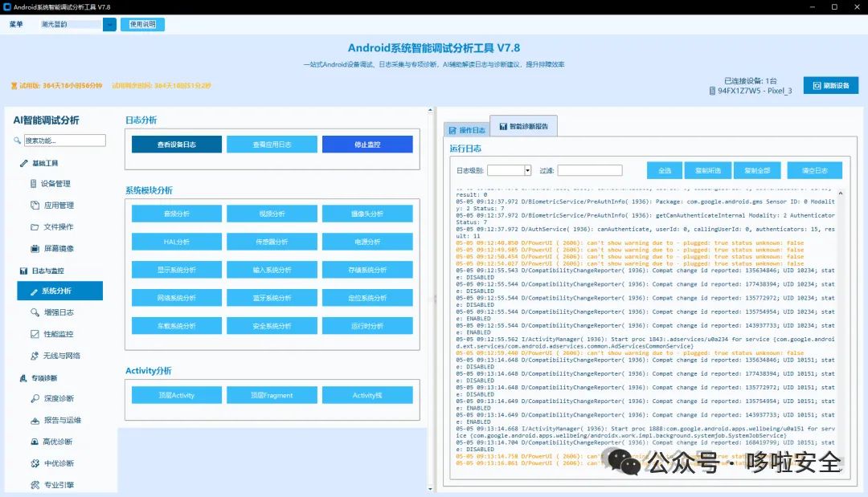Click middle panel scrollbar down arrow
Viewport: 868px width, 497px height.
[430, 489]
